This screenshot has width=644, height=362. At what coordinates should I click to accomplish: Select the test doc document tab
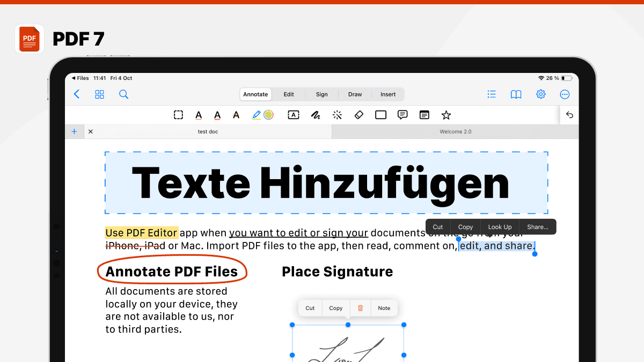[208, 131]
